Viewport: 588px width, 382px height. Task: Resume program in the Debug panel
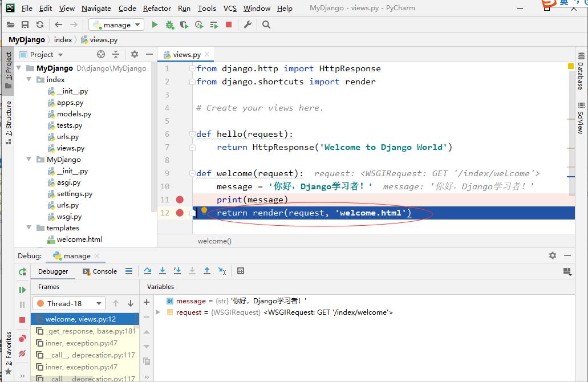(x=22, y=290)
